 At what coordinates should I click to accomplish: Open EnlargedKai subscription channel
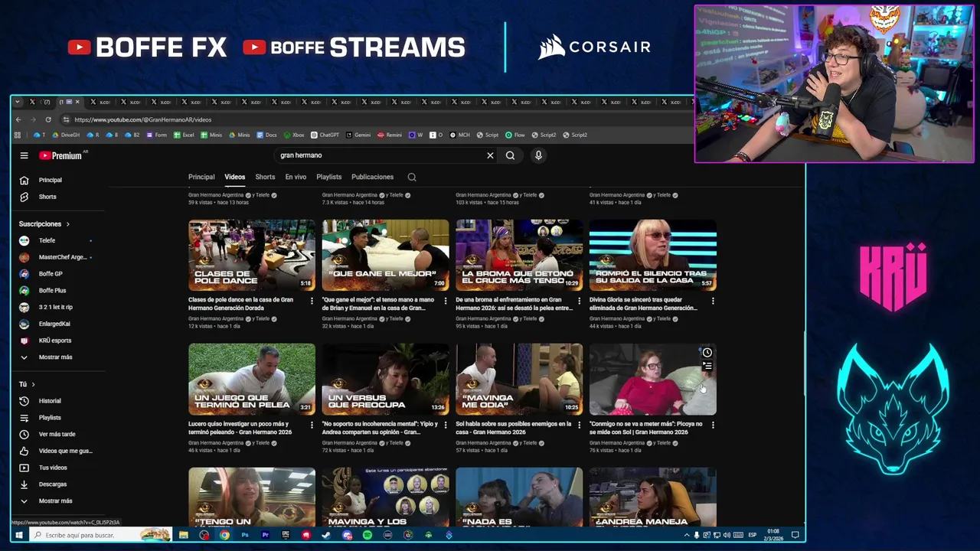pyautogui.click(x=55, y=324)
